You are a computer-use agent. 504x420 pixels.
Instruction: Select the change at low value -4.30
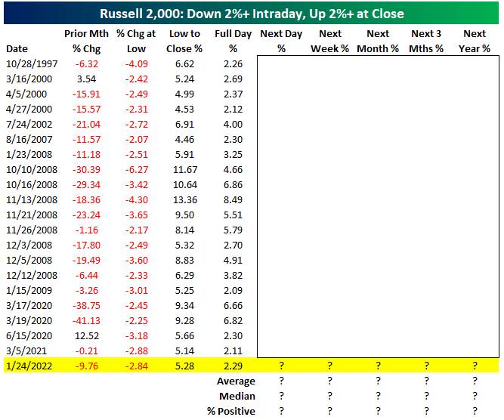[136, 200]
